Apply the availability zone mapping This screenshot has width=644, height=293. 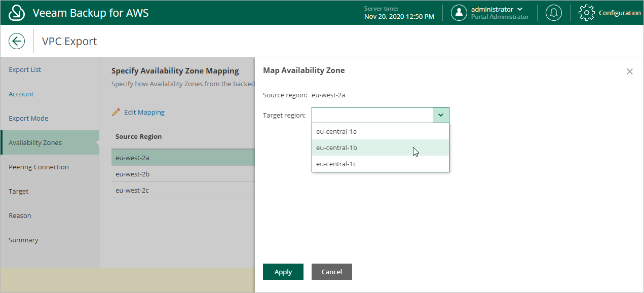coord(283,272)
